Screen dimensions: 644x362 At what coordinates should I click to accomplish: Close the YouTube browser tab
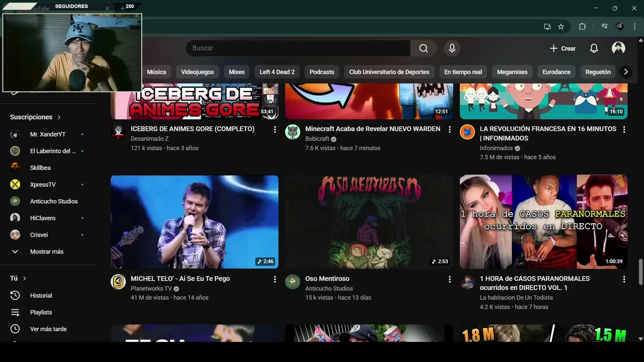(107, 9)
